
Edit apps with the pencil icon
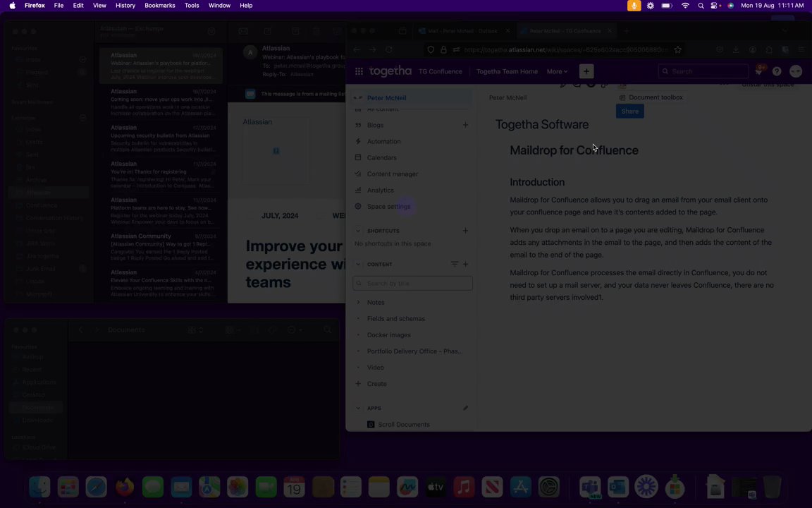point(465,409)
